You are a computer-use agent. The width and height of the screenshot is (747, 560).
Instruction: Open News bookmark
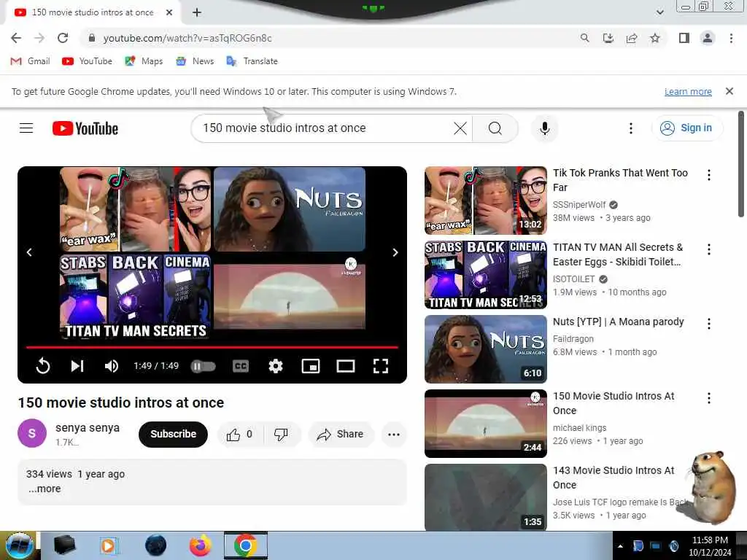[x=195, y=61]
